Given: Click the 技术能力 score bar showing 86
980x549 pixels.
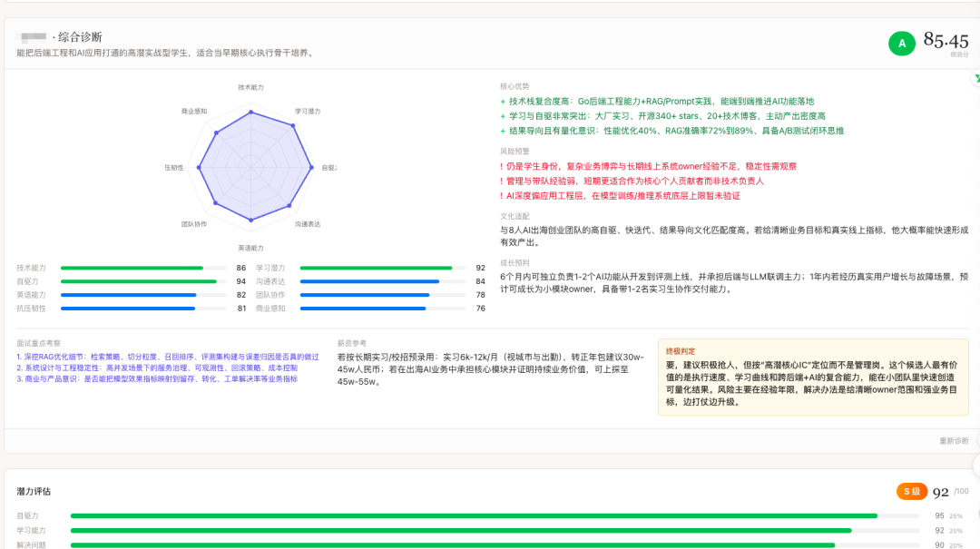Looking at the screenshot, I should (x=143, y=269).
